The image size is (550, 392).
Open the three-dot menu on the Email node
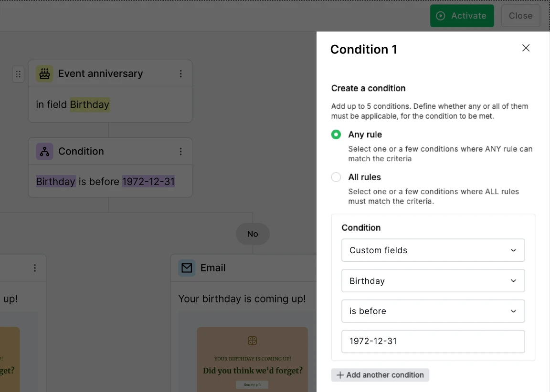(x=35, y=268)
